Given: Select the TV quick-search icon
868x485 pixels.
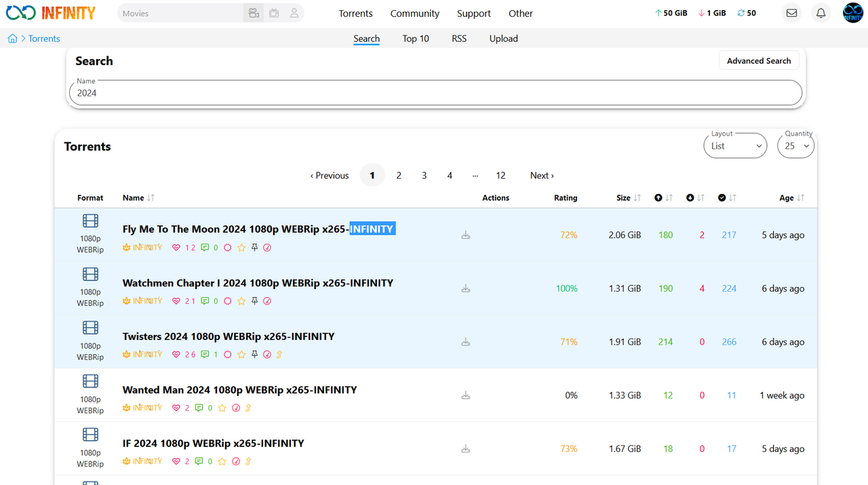Looking at the screenshot, I should tap(274, 13).
